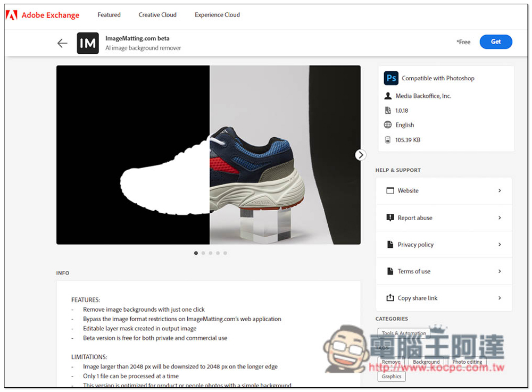Select the third carousel dot indicator
This screenshot has height=392, width=532.
click(211, 253)
